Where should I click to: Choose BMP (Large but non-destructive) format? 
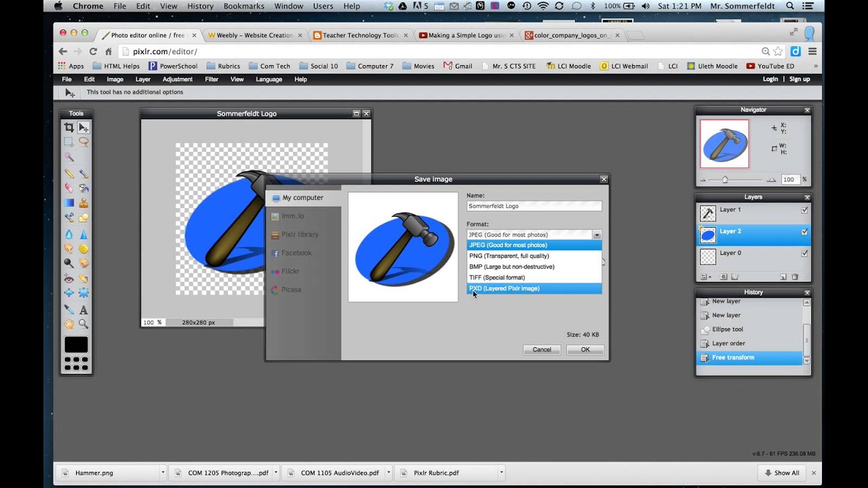pyautogui.click(x=534, y=267)
